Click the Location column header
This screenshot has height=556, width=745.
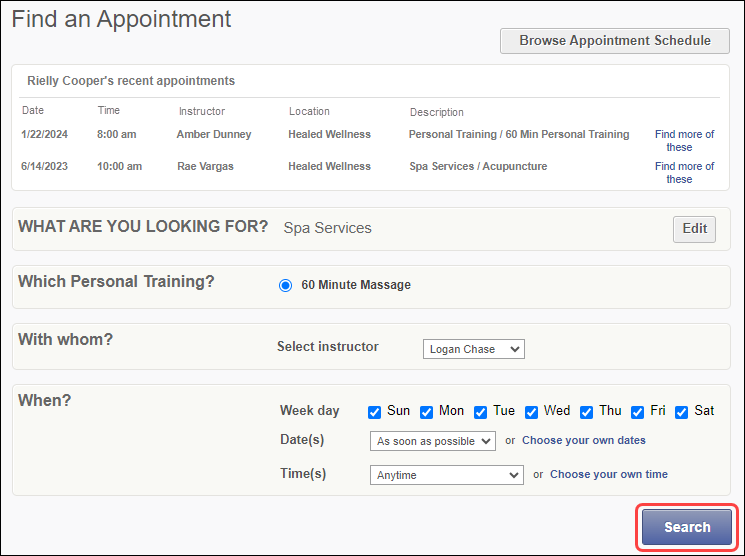[x=309, y=111]
